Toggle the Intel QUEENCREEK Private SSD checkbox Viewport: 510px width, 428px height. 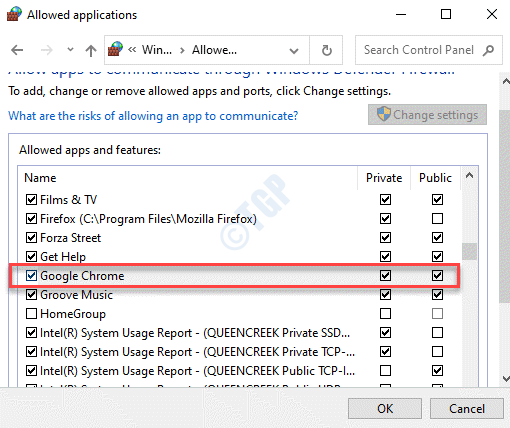(31, 333)
